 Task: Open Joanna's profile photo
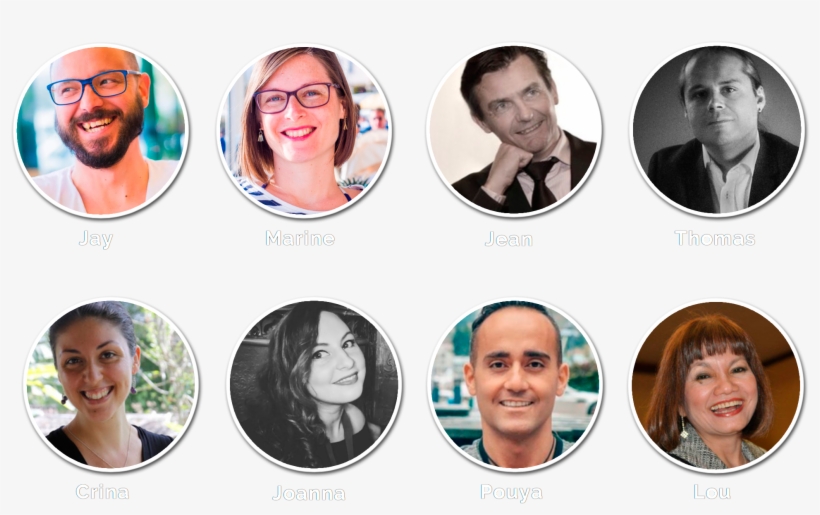pyautogui.click(x=314, y=385)
